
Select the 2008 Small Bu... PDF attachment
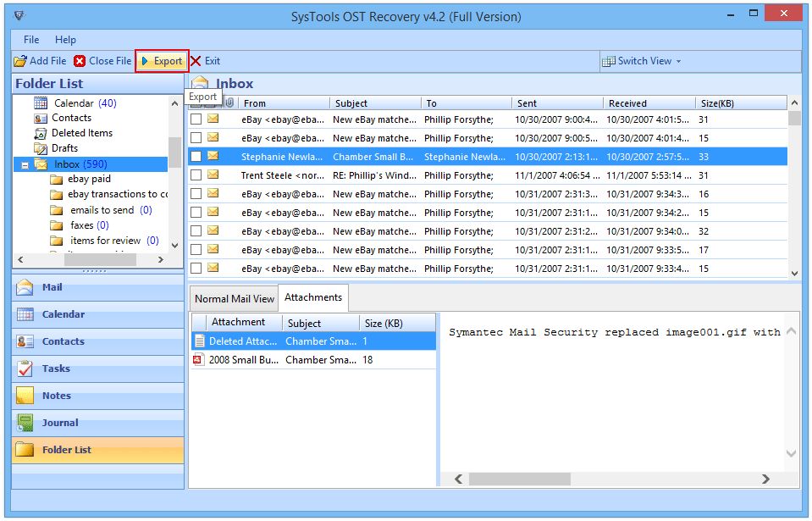pyautogui.click(x=314, y=360)
